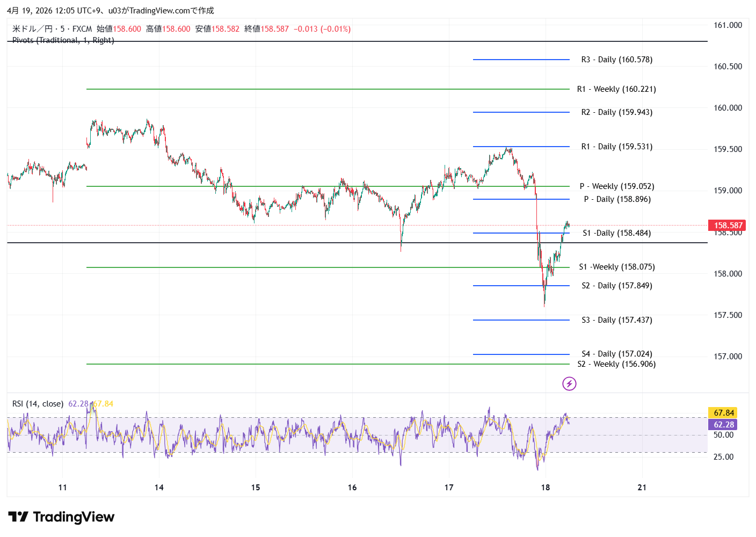This screenshot has width=756, height=537.
Task: Select the RSI (14, close) indicator legend
Action: coord(38,404)
